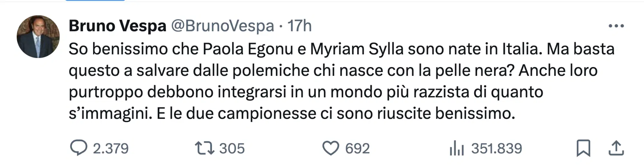The image size is (644, 168).
Task: Click the 351.839 views count
Action: (x=497, y=148)
